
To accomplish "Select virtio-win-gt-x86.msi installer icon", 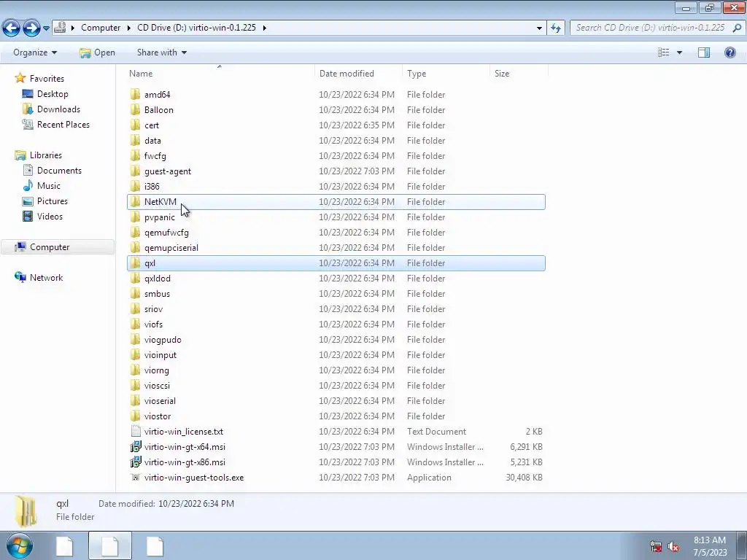I will (x=135, y=462).
